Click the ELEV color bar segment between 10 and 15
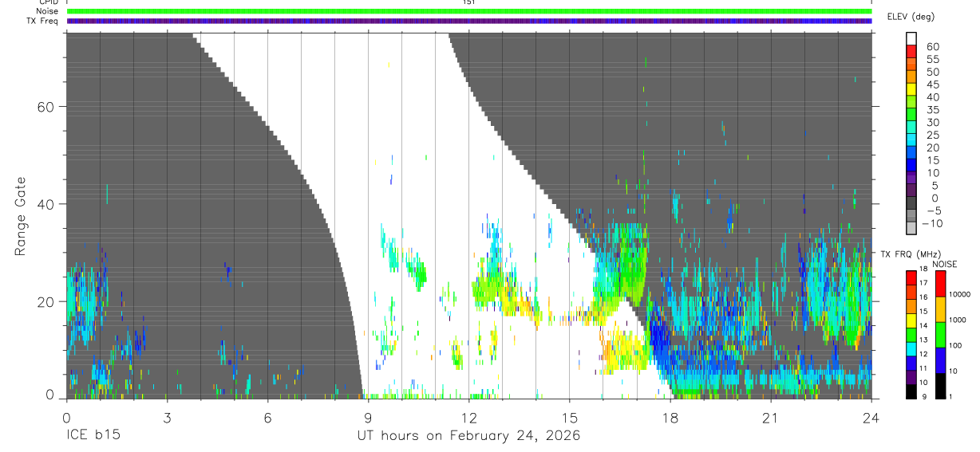 [x=911, y=166]
